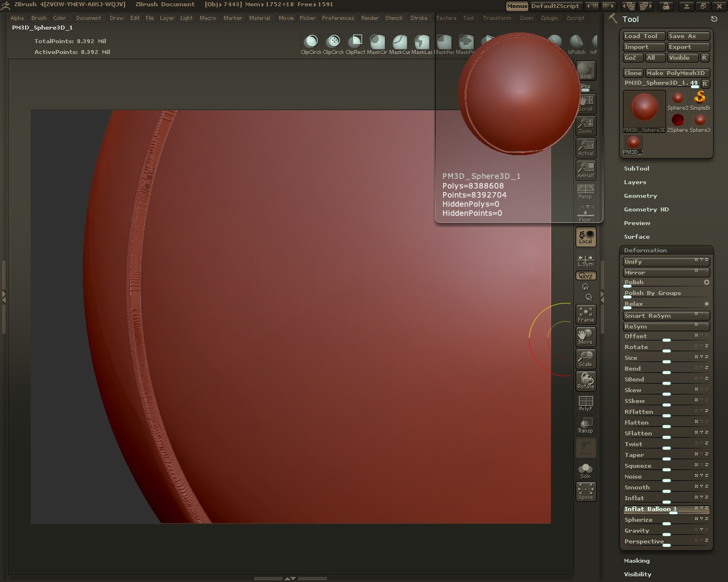Select the ClipRect brush

(x=355, y=44)
